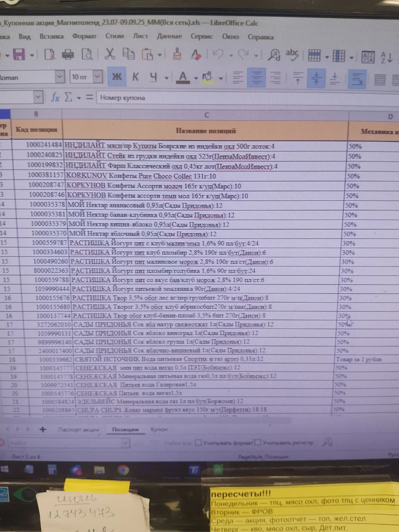
Task: Open Paste options dropdown arrow
Action: point(160,54)
